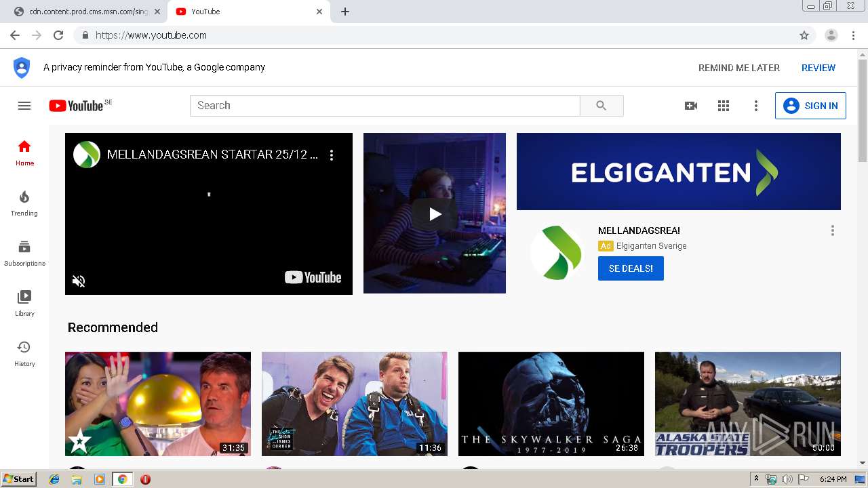This screenshot has height=488, width=868.
Task: Open the 11:36 James Corden skydiving thumbnail
Action: [355, 404]
